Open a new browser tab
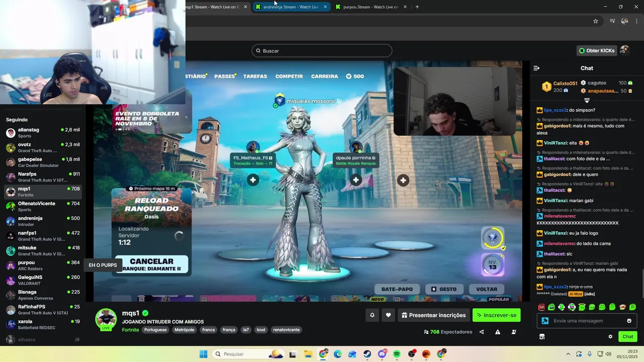 pos(417,7)
